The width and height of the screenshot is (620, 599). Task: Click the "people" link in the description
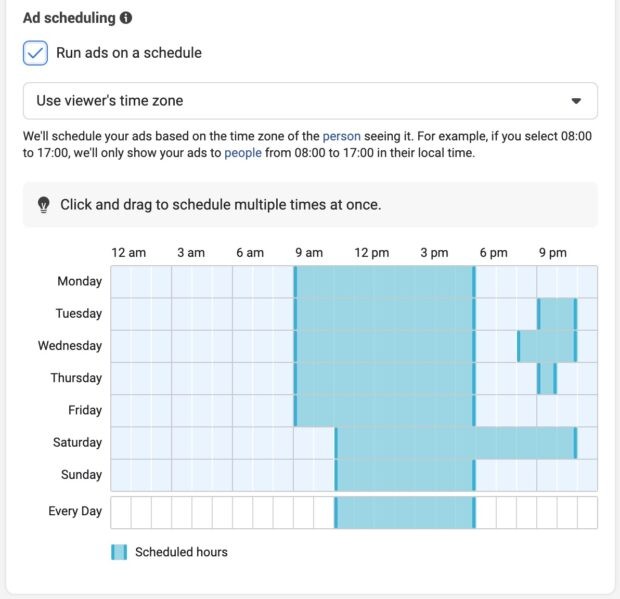243,153
